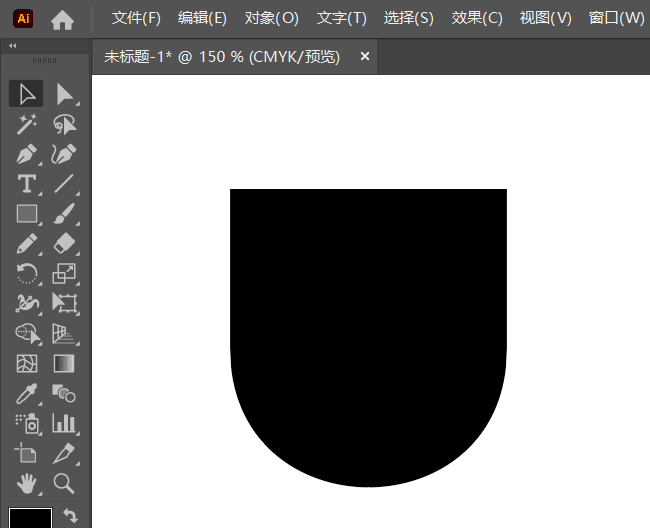Image resolution: width=650 pixels, height=528 pixels.
Task: Select the Direct Selection tool
Action: click(x=65, y=94)
